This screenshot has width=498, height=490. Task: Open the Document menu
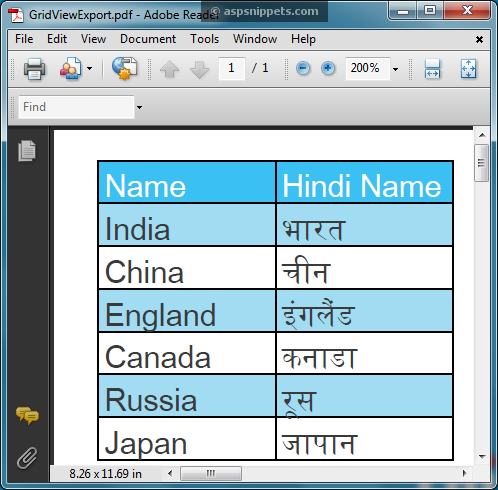tap(148, 39)
